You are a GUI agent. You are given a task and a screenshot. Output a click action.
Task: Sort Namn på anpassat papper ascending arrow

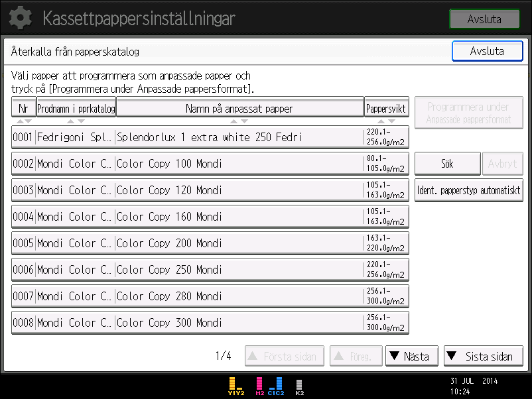[233, 121]
